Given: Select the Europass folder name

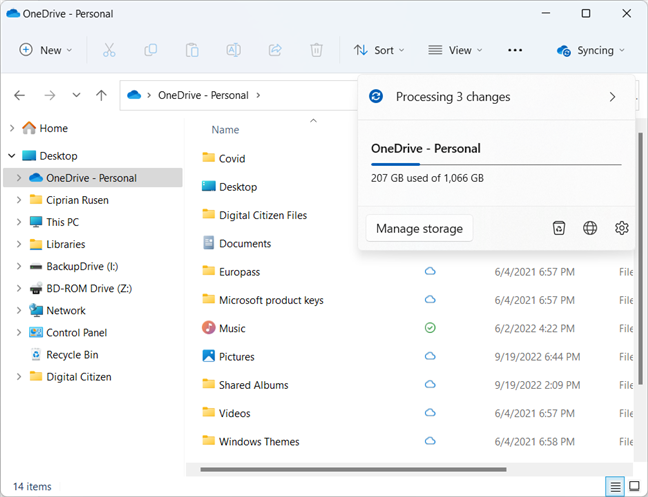Looking at the screenshot, I should [239, 272].
